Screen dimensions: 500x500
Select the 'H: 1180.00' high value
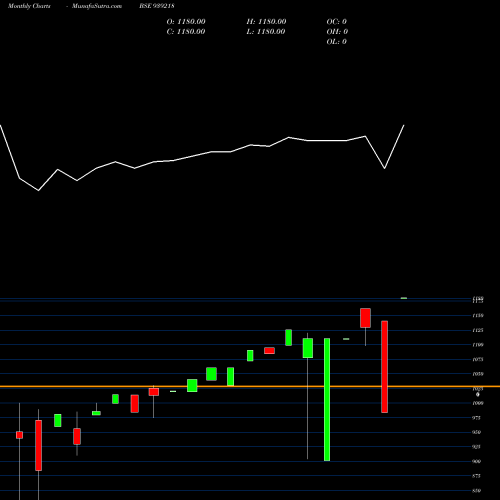[266, 22]
